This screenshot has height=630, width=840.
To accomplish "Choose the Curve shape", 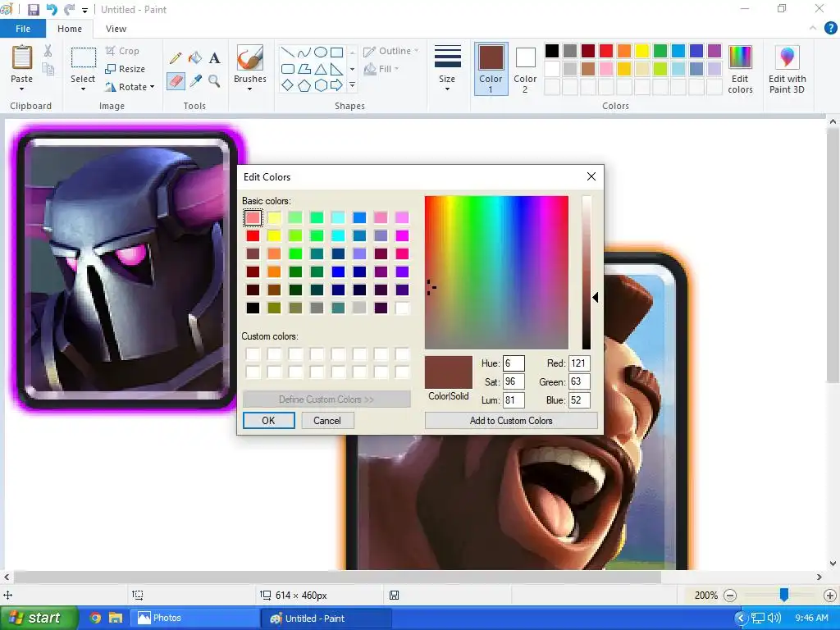I will (x=304, y=52).
